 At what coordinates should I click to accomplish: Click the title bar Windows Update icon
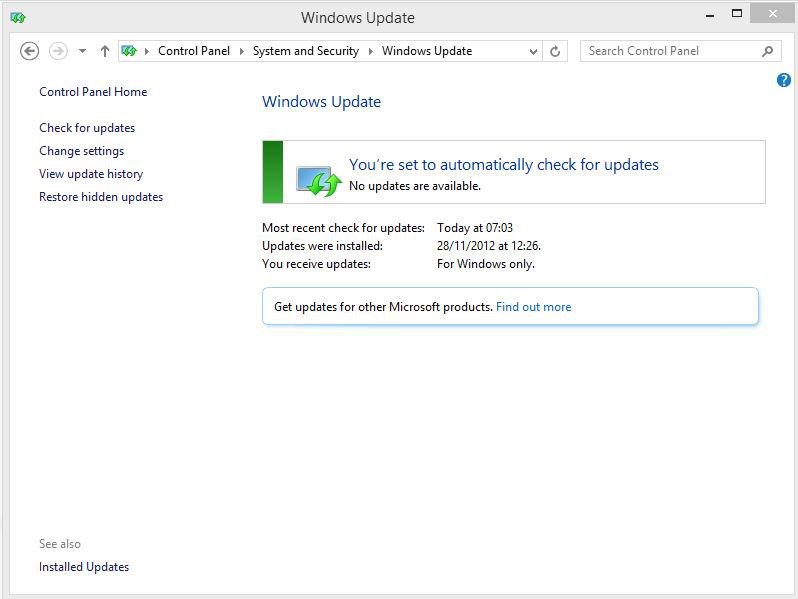point(18,18)
